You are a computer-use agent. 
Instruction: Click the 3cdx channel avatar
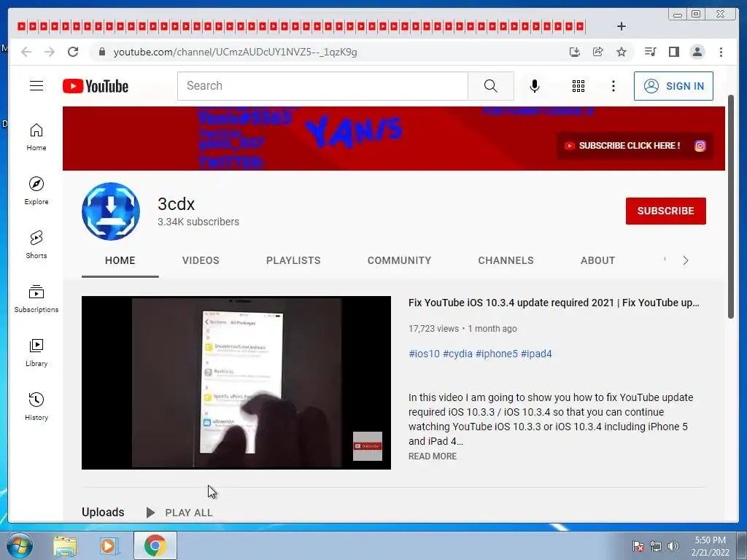point(111,211)
